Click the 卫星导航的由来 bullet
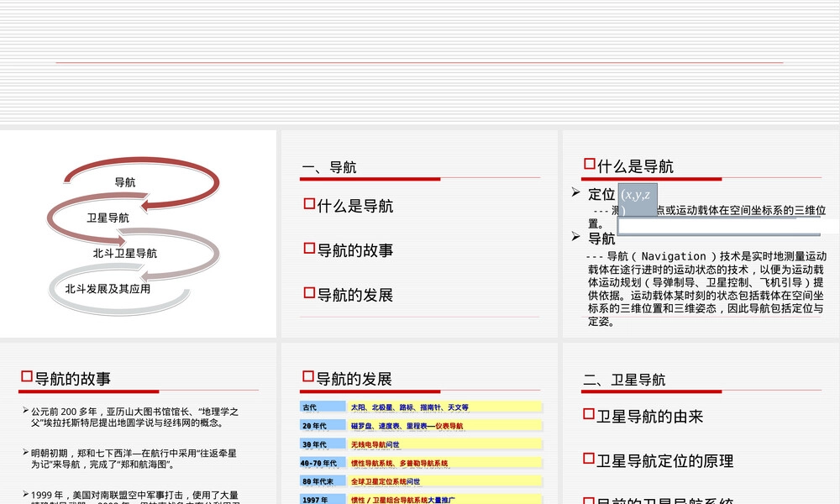 pos(643,416)
